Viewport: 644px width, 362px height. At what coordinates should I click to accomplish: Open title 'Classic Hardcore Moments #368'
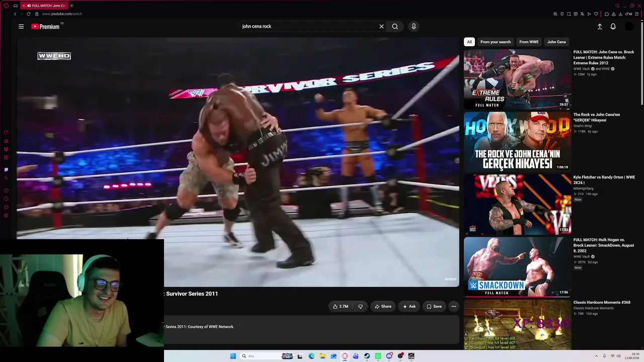click(602, 302)
